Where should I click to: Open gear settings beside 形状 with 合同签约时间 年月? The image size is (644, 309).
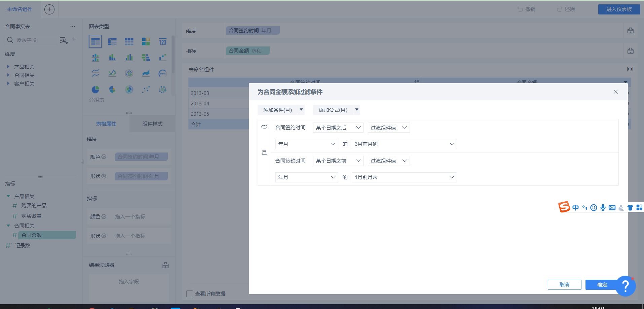[x=104, y=176]
